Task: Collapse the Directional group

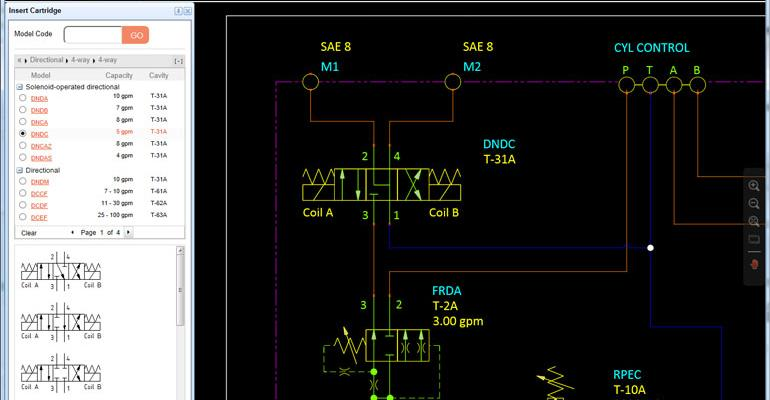Action: (19, 170)
